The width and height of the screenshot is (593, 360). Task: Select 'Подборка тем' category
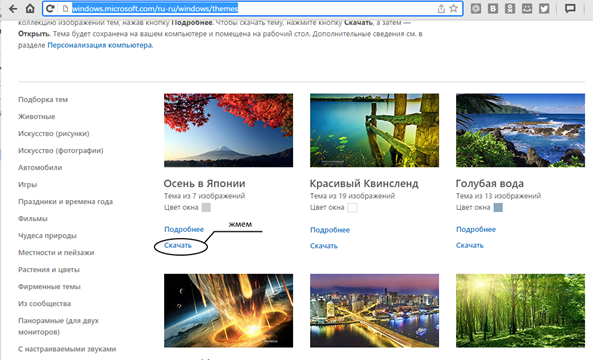pos(43,99)
